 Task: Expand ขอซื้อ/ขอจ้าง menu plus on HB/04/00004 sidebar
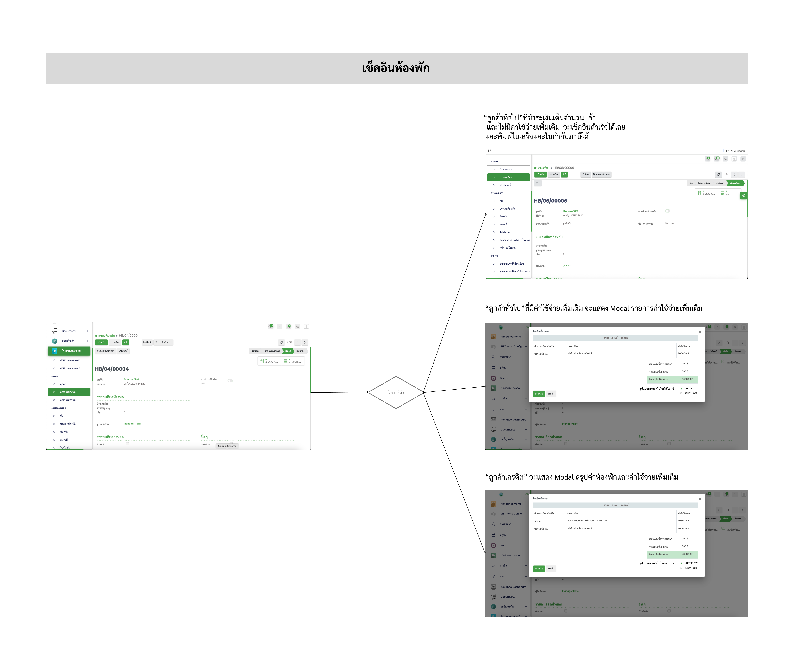pos(87,341)
